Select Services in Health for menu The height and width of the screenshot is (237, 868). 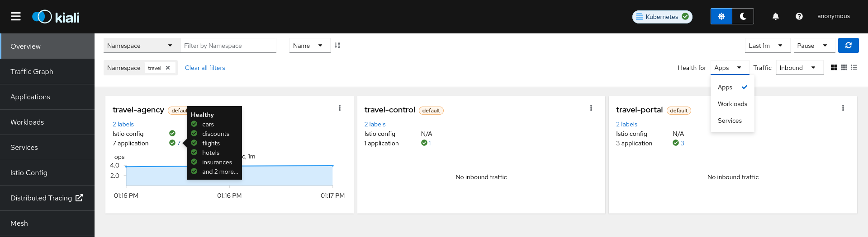click(730, 121)
